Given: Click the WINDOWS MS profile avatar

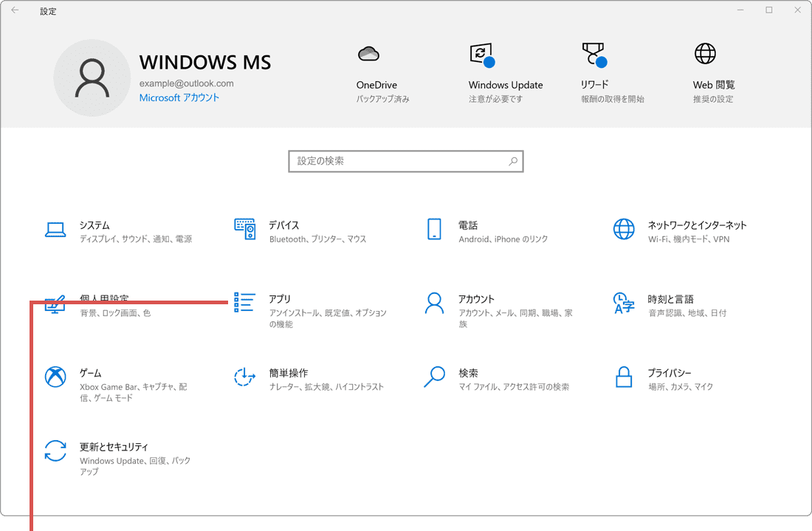Looking at the screenshot, I should (x=92, y=77).
